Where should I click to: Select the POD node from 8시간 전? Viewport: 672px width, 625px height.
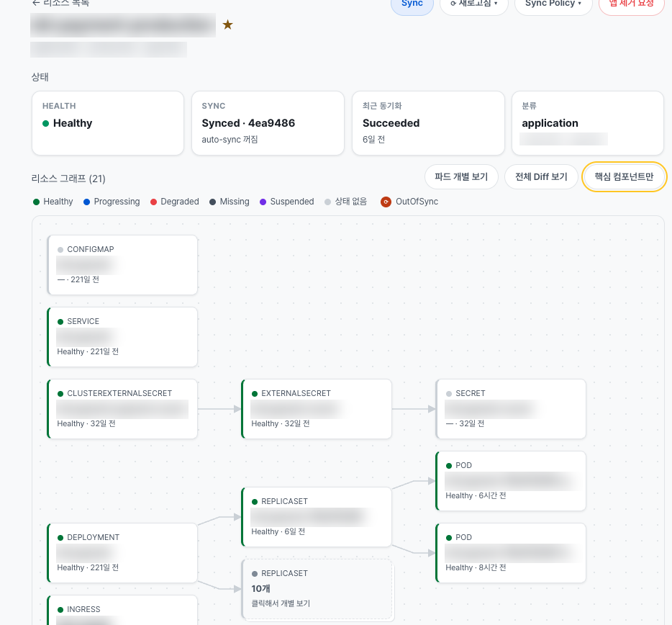click(x=511, y=553)
